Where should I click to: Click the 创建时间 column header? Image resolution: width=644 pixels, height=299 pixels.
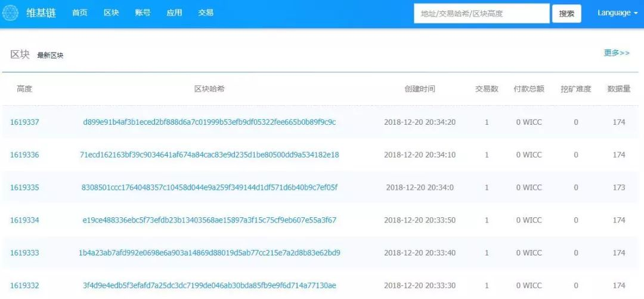(x=420, y=89)
